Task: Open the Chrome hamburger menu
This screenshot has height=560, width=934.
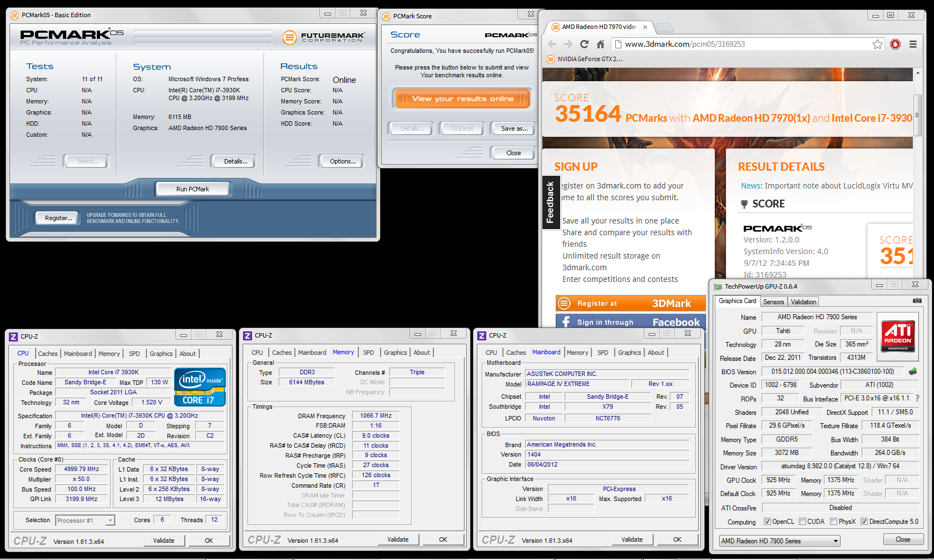Action: click(x=913, y=44)
